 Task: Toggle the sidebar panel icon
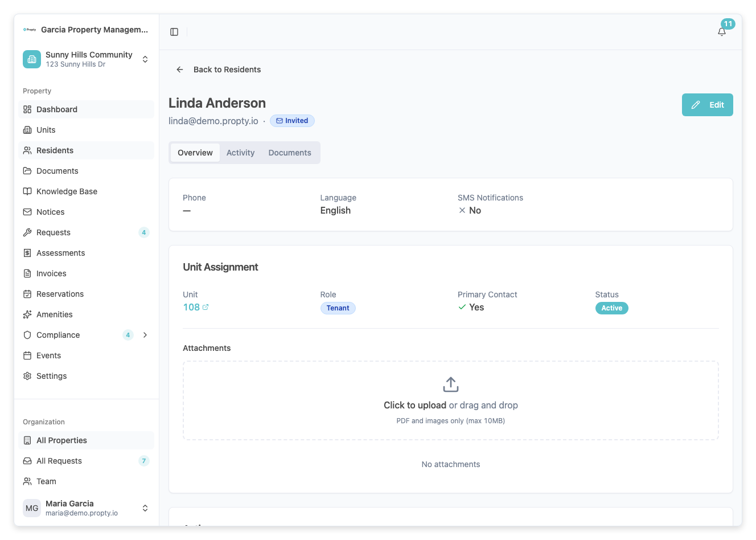click(x=174, y=32)
